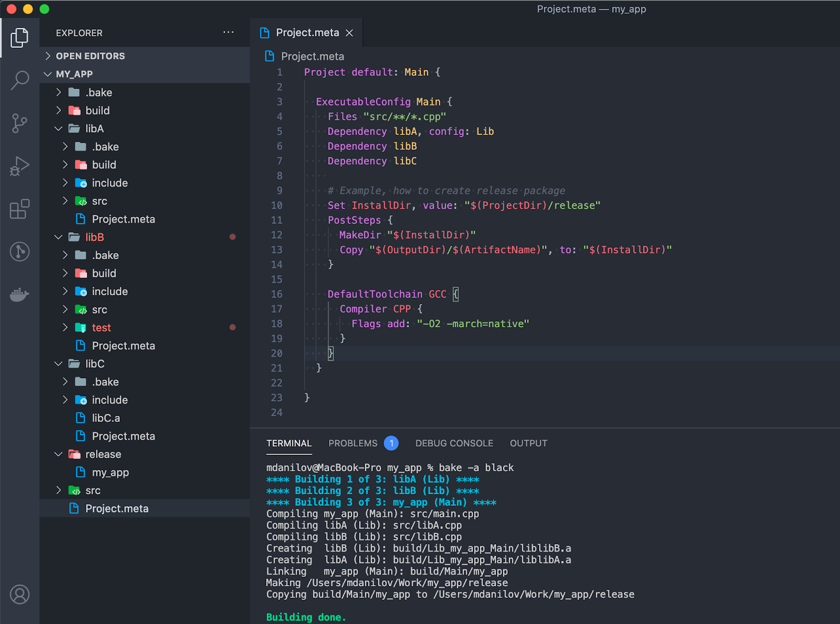This screenshot has width=840, height=624.
Task: Switch to the Terminal panel tab
Action: click(x=289, y=443)
